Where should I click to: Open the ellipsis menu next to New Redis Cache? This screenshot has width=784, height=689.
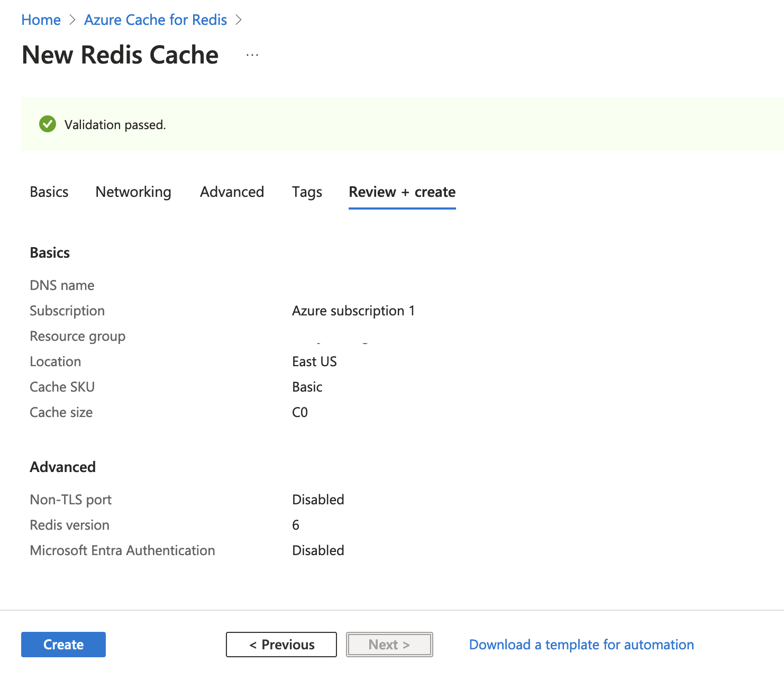252,54
